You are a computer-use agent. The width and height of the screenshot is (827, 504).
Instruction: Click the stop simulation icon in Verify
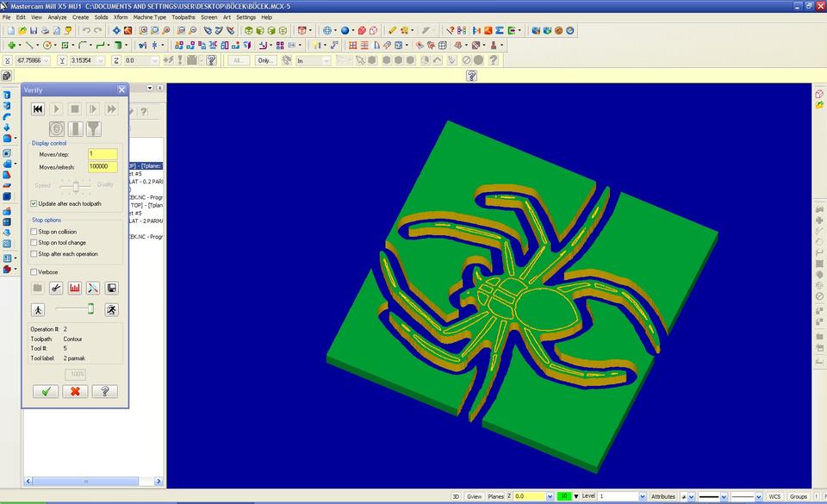pos(75,109)
